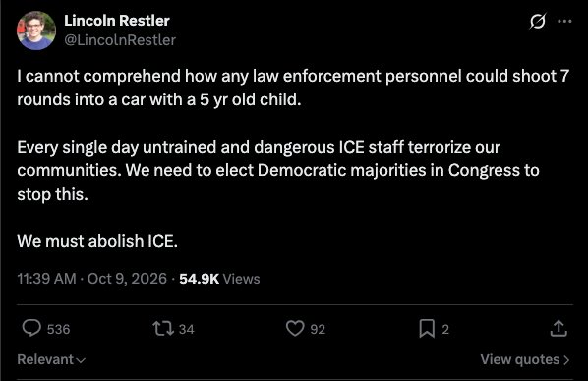Click the chevron beside Relevant
This screenshot has width=588, height=381.
[81, 360]
